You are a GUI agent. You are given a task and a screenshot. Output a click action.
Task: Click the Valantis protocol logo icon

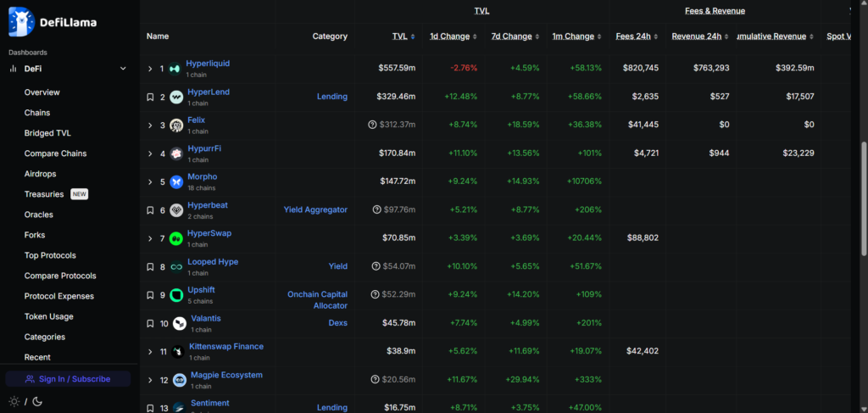[180, 323]
